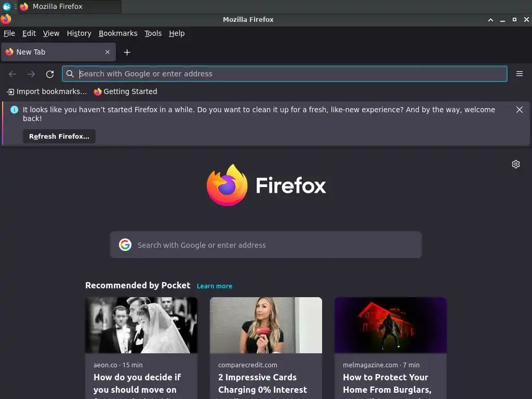Open the hamburger application menu

(x=519, y=74)
